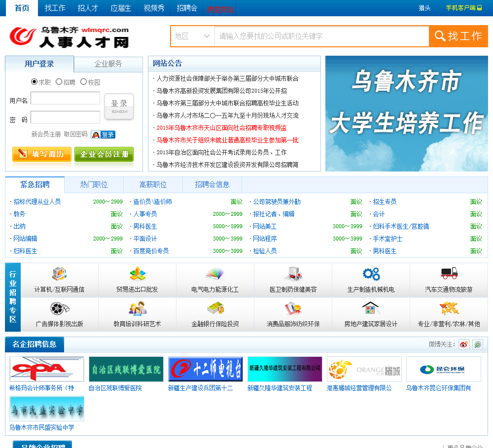Select the 校园 radio button
This screenshot has width=493, height=448.
pyautogui.click(x=83, y=82)
